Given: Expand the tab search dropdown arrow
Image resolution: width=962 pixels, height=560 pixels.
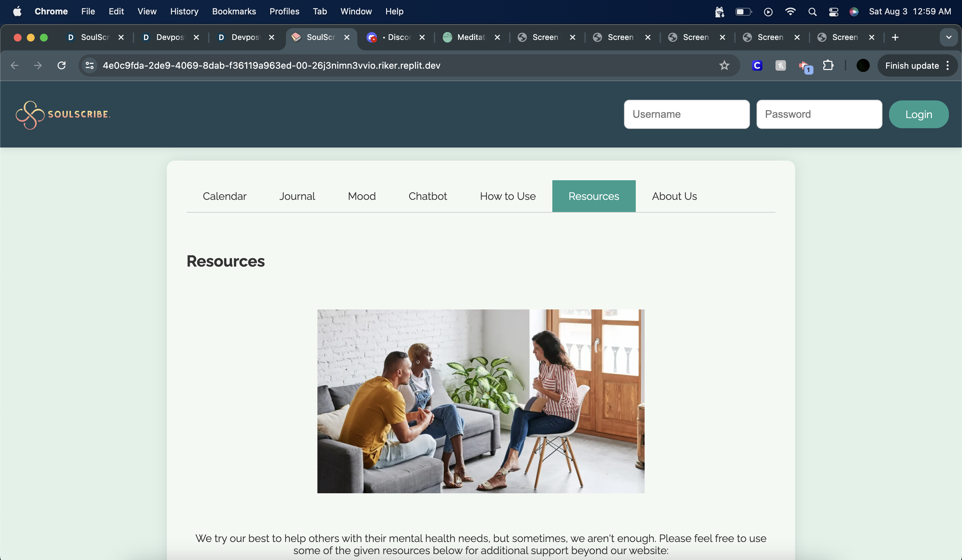Looking at the screenshot, I should 948,37.
